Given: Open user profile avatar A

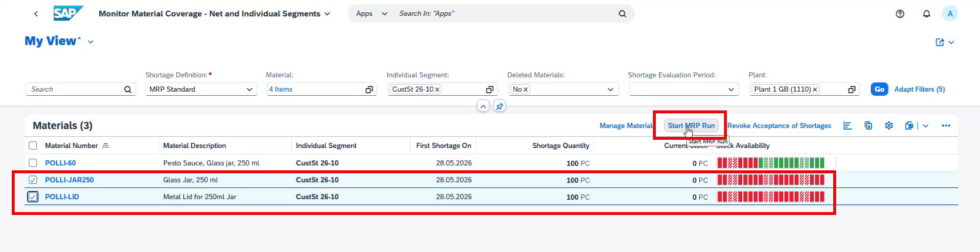Looking at the screenshot, I should [950, 14].
